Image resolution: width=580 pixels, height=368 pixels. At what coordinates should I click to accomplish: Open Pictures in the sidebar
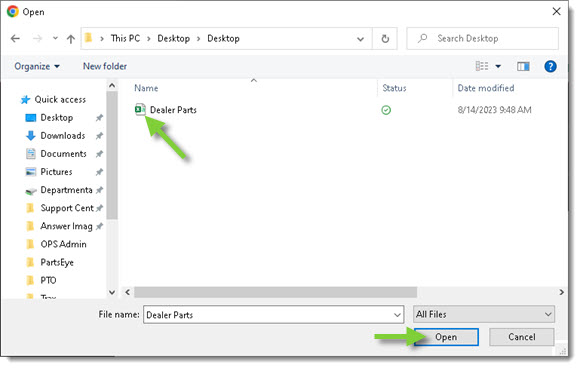pyautogui.click(x=56, y=172)
